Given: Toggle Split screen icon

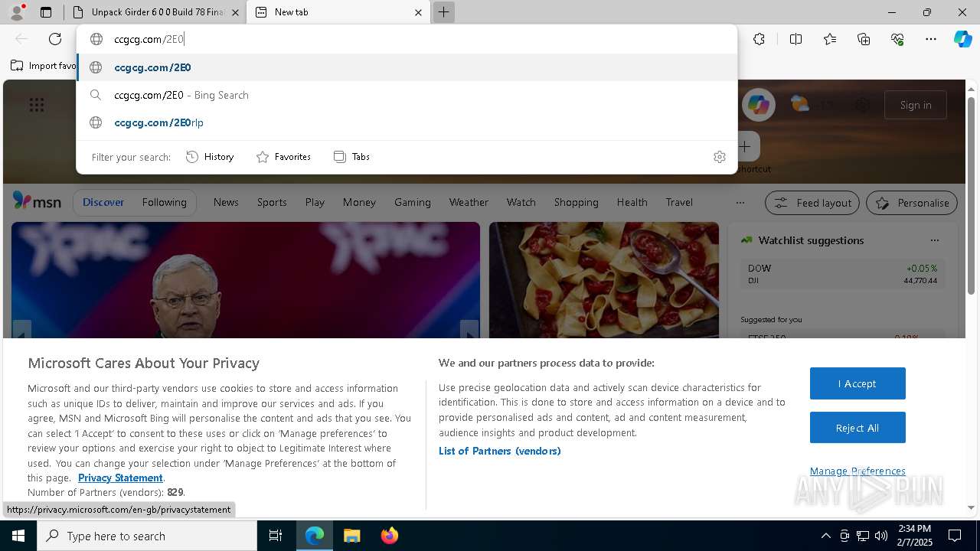Looking at the screenshot, I should [x=795, y=39].
